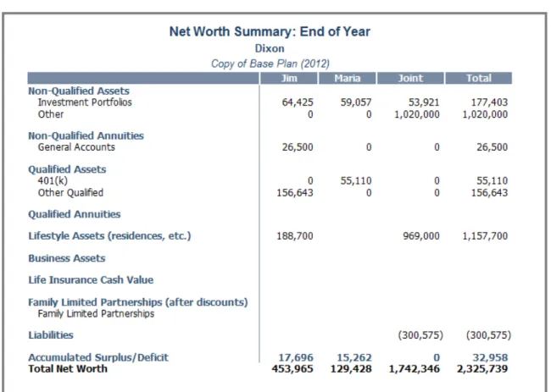
Task: Click 'Lifestyle Assets (residences, etc.)' heading
Action: (x=109, y=236)
